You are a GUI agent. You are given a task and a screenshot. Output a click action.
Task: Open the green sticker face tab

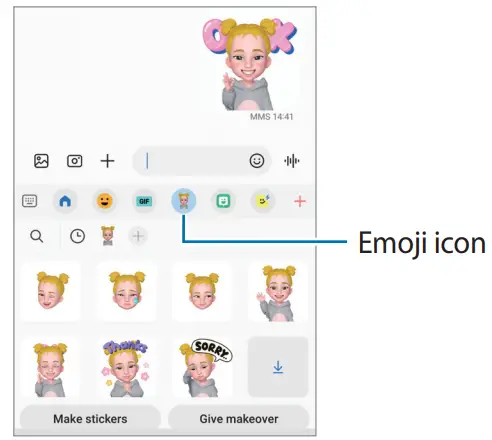pyautogui.click(x=223, y=201)
